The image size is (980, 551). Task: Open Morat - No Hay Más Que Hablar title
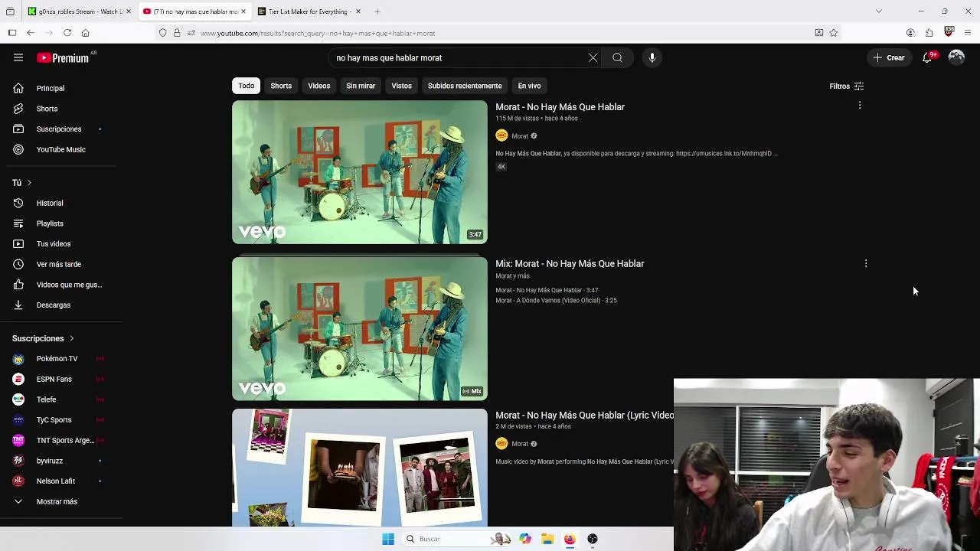560,106
